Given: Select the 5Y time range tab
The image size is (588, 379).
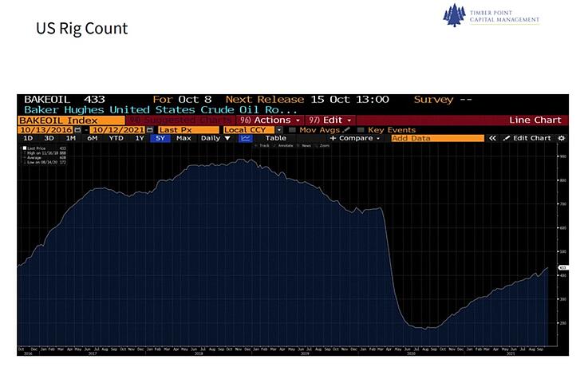Looking at the screenshot, I should pos(160,138).
